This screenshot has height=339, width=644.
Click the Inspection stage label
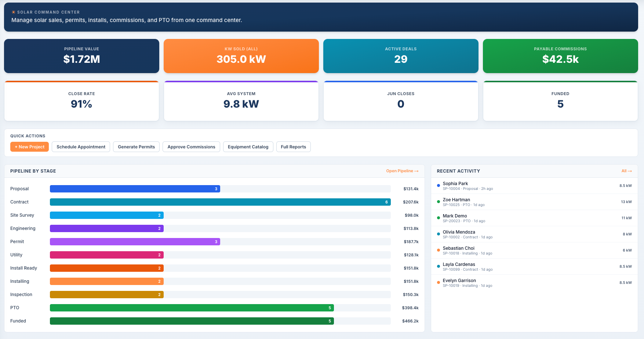click(x=21, y=295)
